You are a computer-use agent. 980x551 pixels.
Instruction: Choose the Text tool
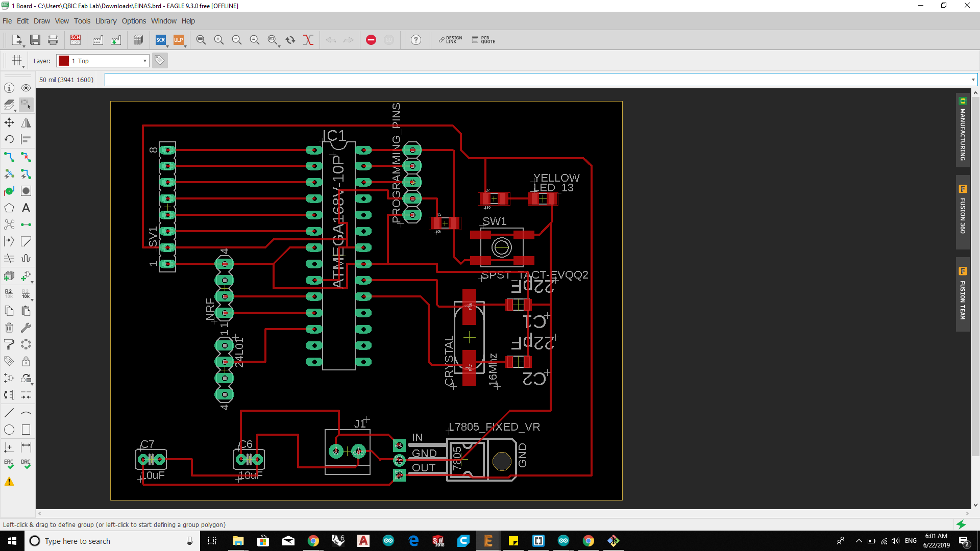26,208
